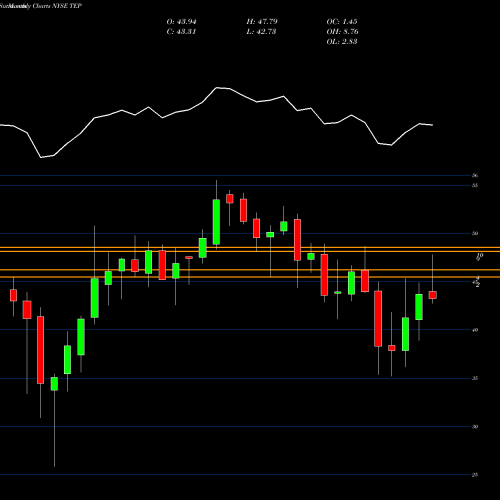Screen dimensions: 500x500
Task: Click the OL: 2.33 reading
Action: [342, 42]
